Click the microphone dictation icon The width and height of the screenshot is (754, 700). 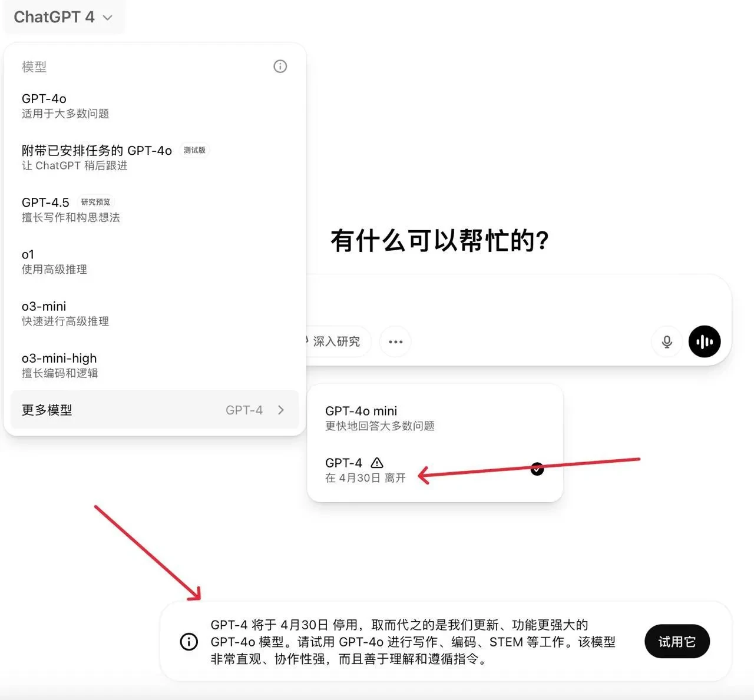coord(667,341)
